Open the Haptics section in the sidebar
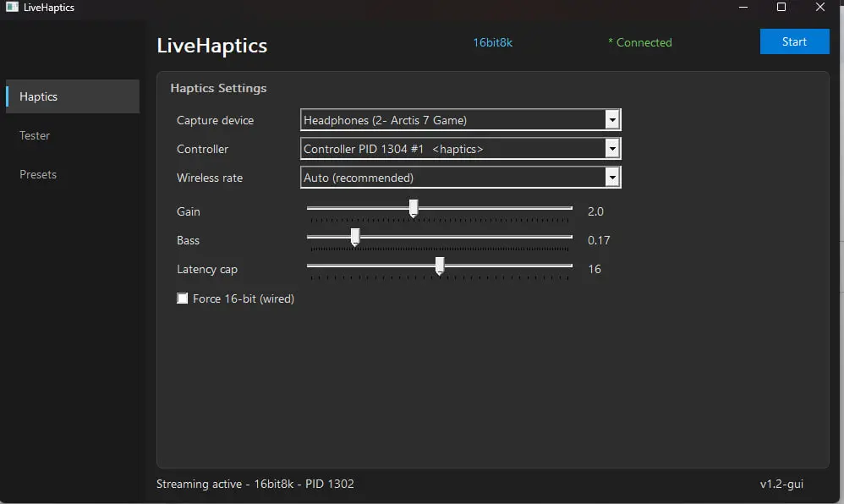This screenshot has height=504, width=844. click(73, 96)
